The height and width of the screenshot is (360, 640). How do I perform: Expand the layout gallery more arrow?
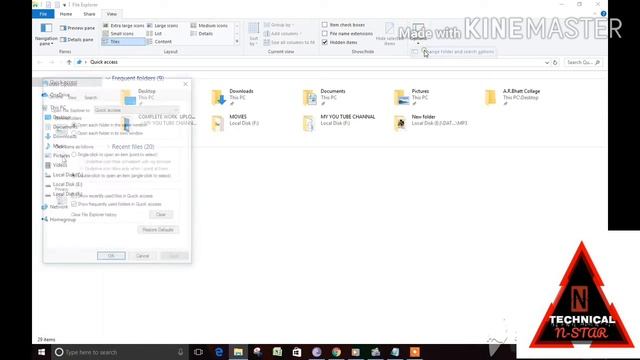pyautogui.click(x=237, y=42)
